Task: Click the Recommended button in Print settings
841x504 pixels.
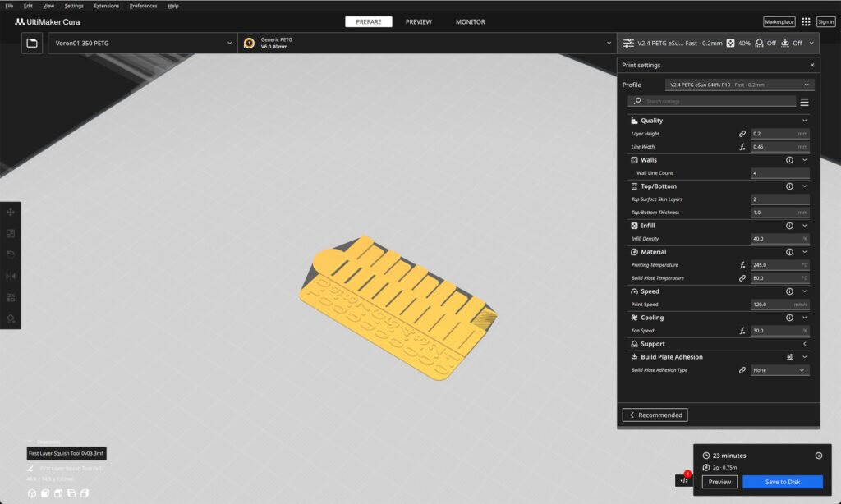Action: coord(655,415)
